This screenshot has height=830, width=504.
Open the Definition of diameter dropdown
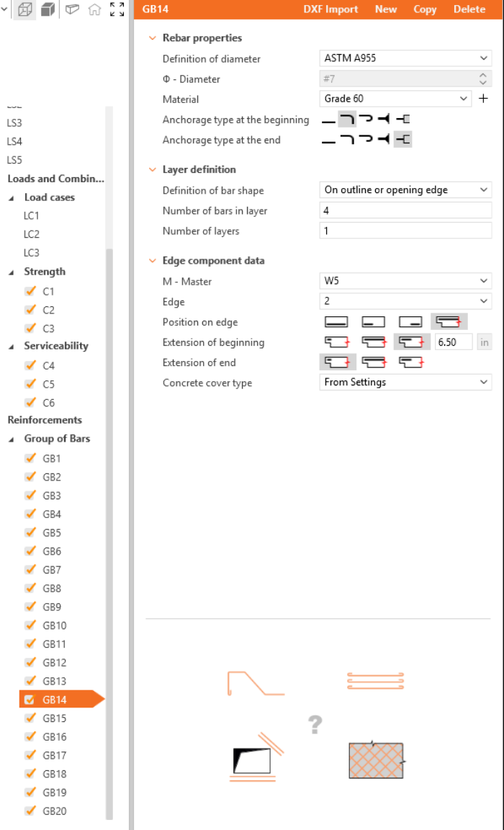(x=405, y=58)
